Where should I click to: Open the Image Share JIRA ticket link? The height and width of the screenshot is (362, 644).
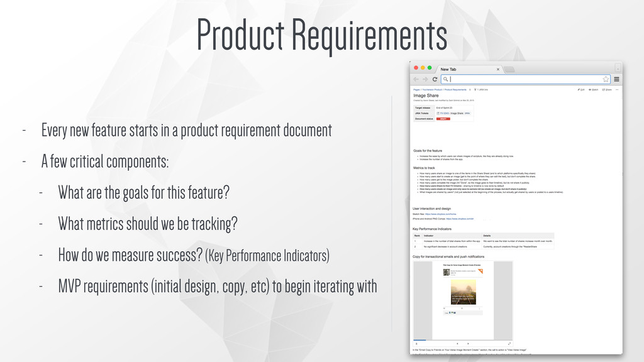(452, 113)
